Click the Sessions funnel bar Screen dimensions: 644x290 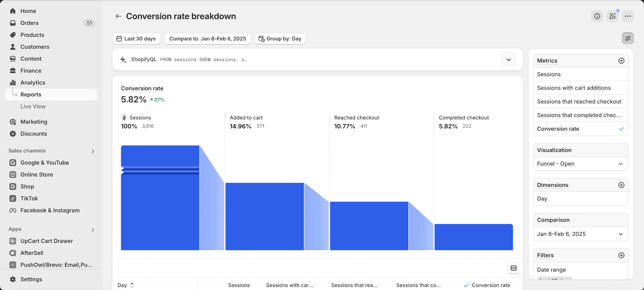[160, 198]
